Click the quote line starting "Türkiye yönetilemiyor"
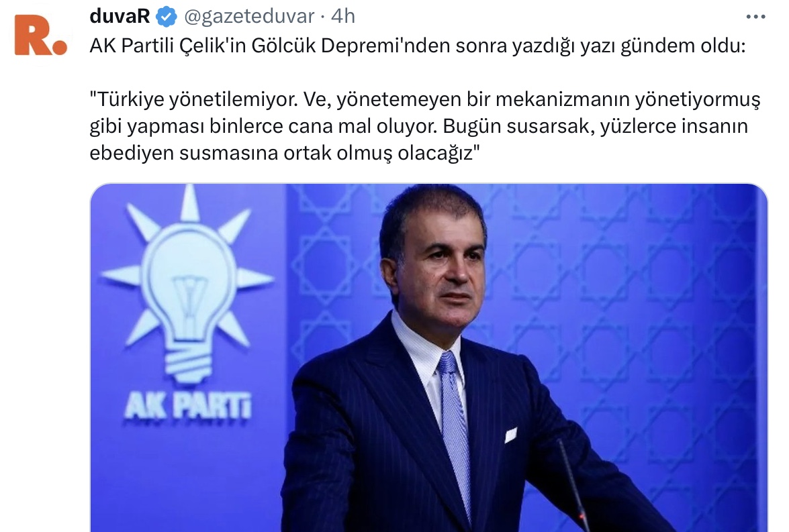This screenshot has width=789, height=532. (425, 99)
